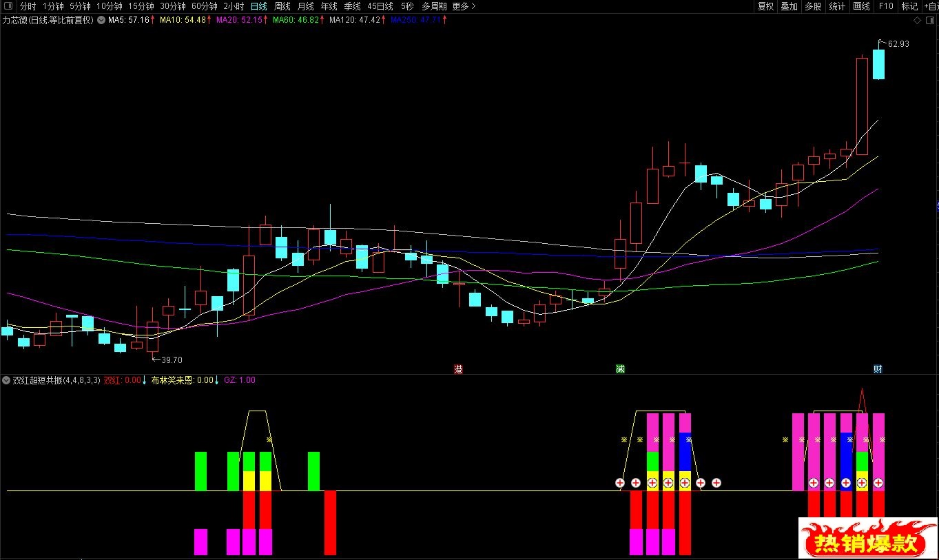
Task: Open the 多周期 multi-period view
Action: [434, 6]
